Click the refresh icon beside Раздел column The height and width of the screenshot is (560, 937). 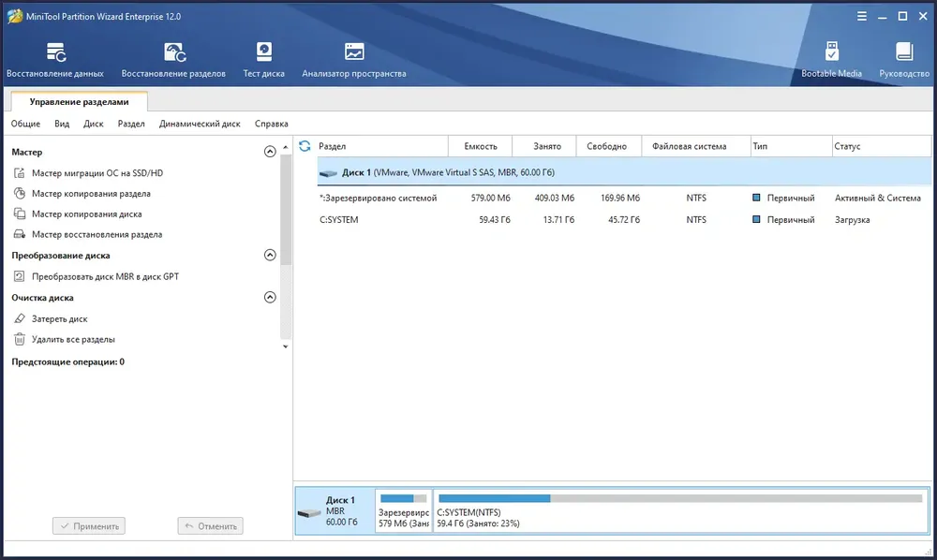click(305, 146)
